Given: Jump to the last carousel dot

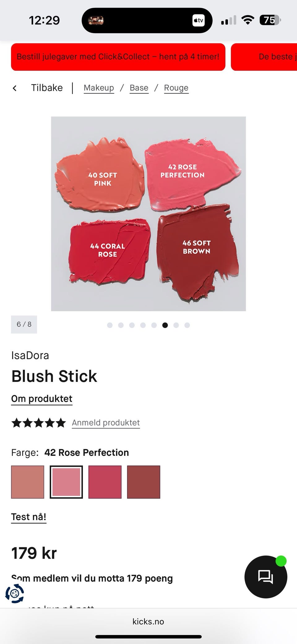Looking at the screenshot, I should tap(187, 325).
